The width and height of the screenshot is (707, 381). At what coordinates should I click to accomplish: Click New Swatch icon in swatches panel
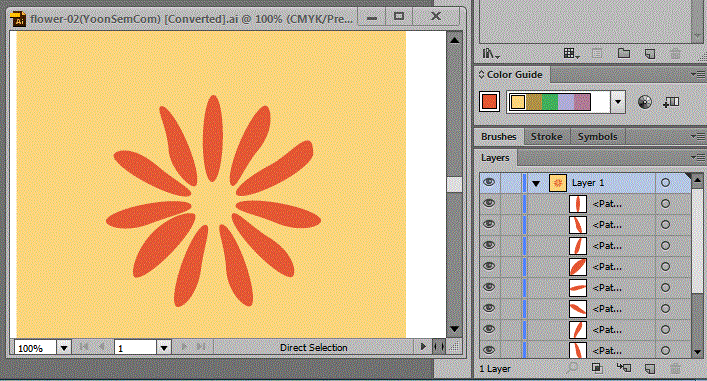pos(650,54)
